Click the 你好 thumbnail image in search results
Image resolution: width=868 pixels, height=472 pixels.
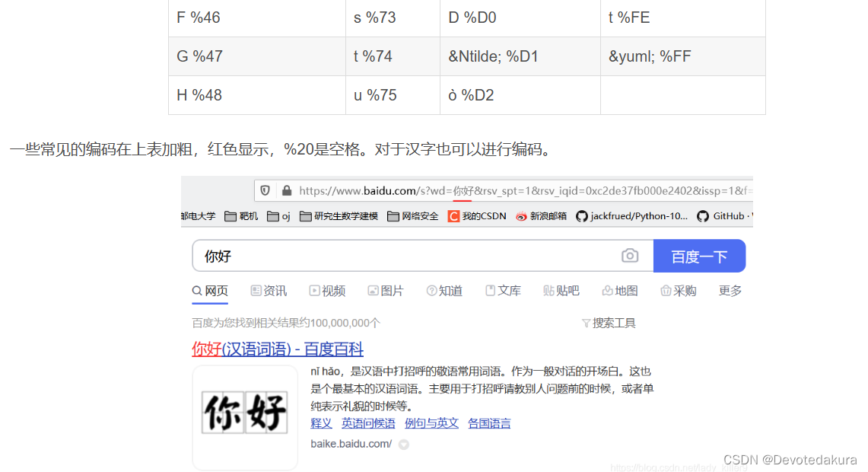pos(245,417)
